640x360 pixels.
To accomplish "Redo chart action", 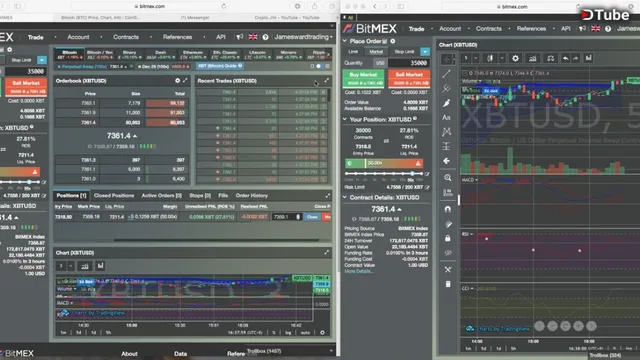I will pos(576,58).
